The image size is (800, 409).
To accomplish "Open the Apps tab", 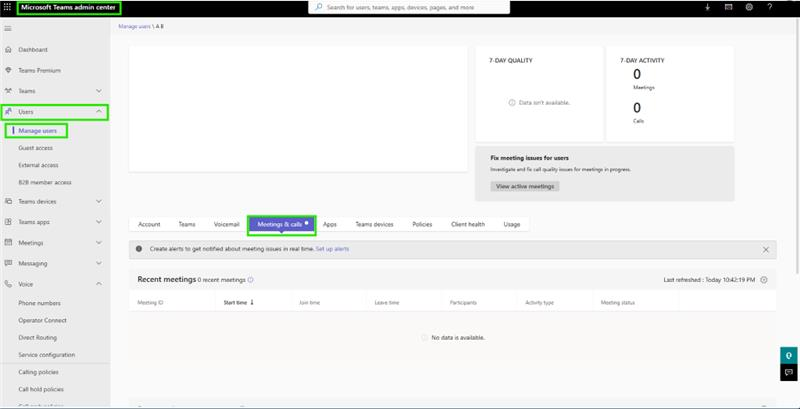I will point(330,224).
